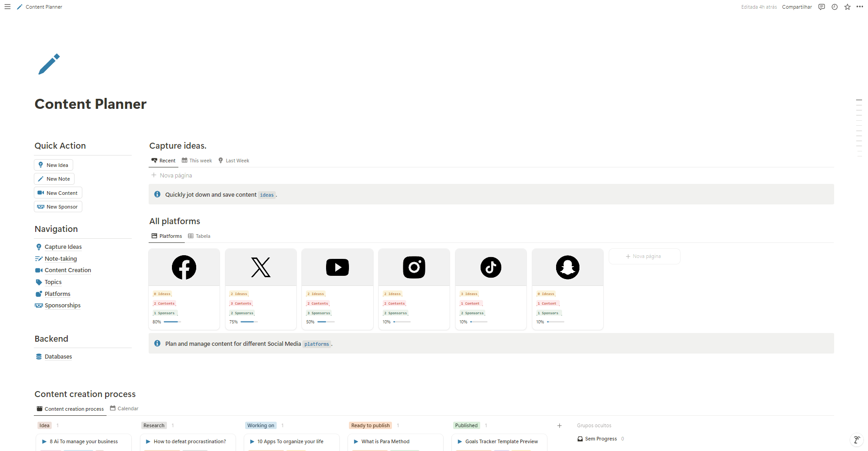Open the sidebar hamburger menu

tap(7, 7)
